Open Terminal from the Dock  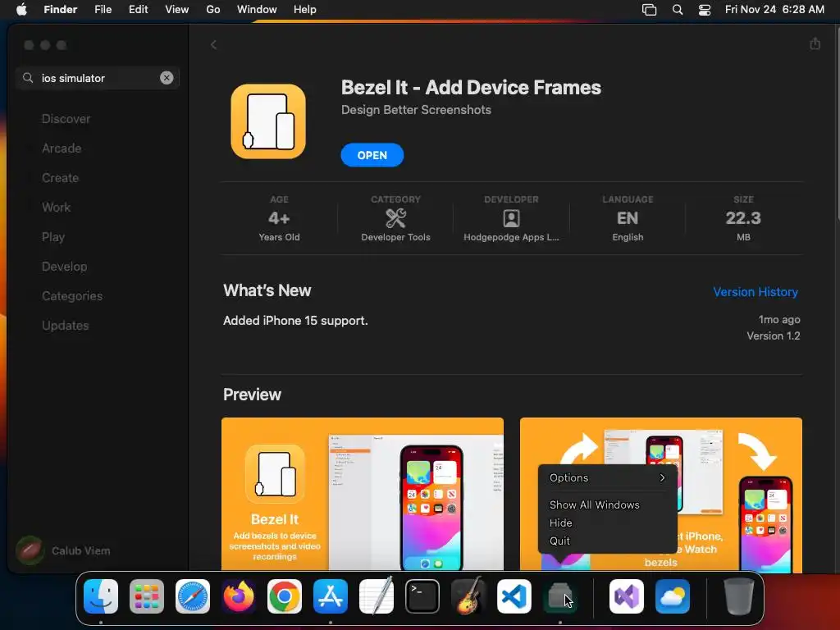(422, 596)
